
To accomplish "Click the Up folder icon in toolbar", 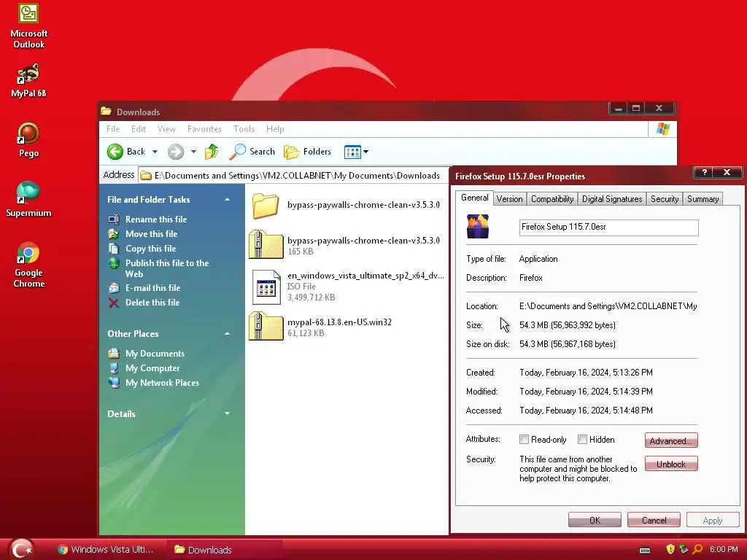I will coord(211,152).
